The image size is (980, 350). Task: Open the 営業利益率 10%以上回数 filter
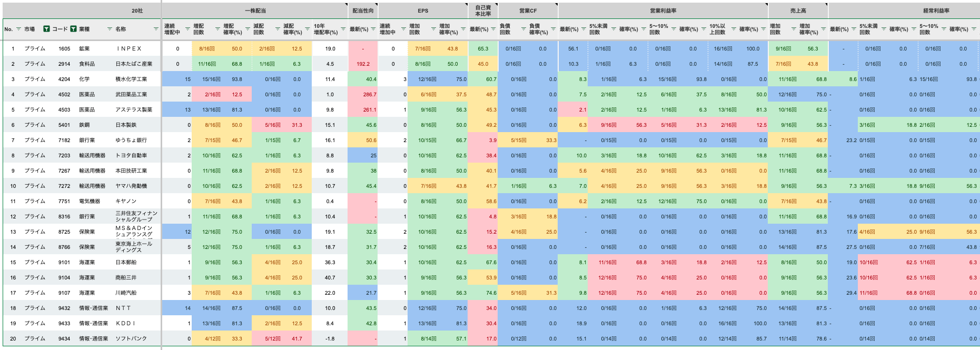[x=734, y=29]
